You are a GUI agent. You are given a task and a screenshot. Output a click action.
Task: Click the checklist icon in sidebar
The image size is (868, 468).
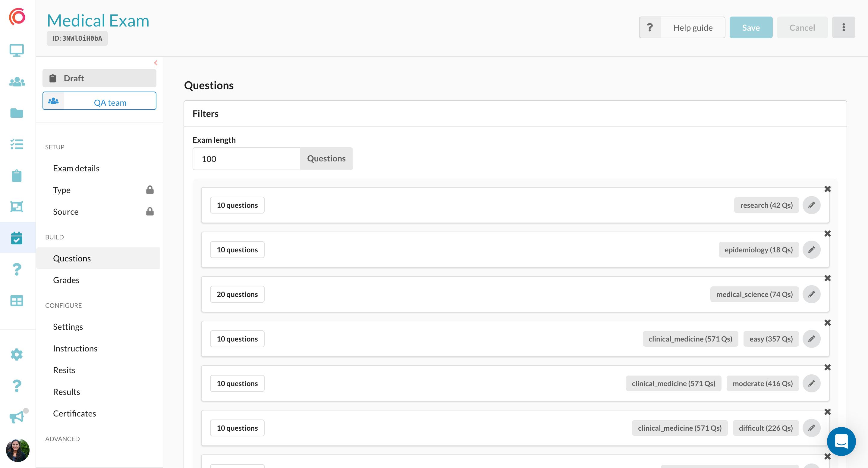pyautogui.click(x=17, y=145)
